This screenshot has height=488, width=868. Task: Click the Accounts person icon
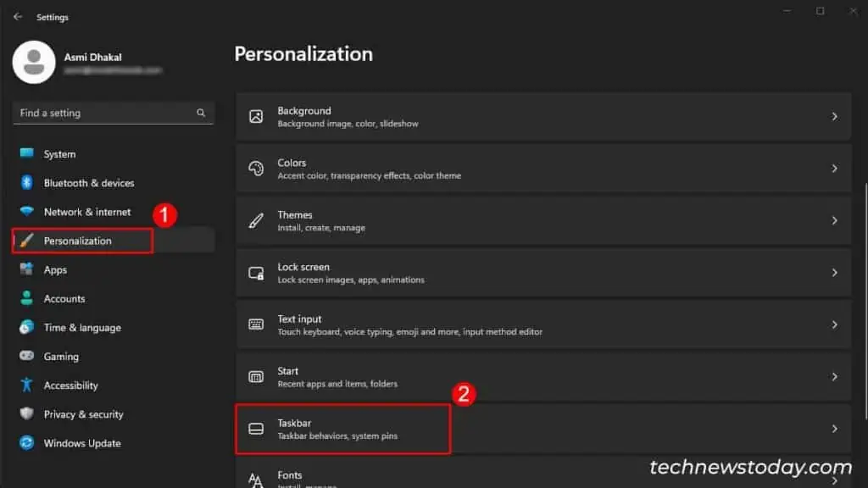[x=26, y=298]
